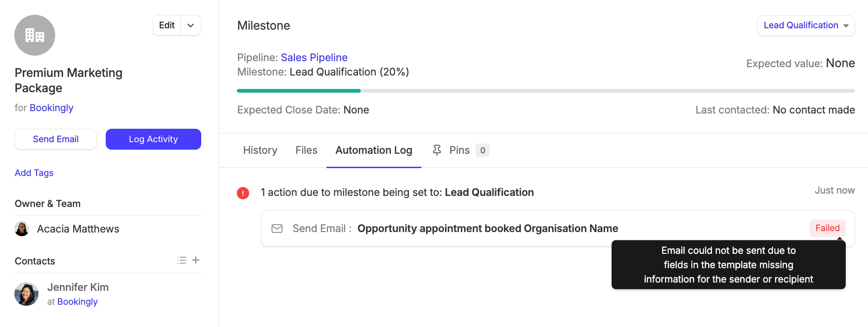This screenshot has width=868, height=327.
Task: Click the 'Owner & Team' heading
Action: pyautogui.click(x=48, y=204)
